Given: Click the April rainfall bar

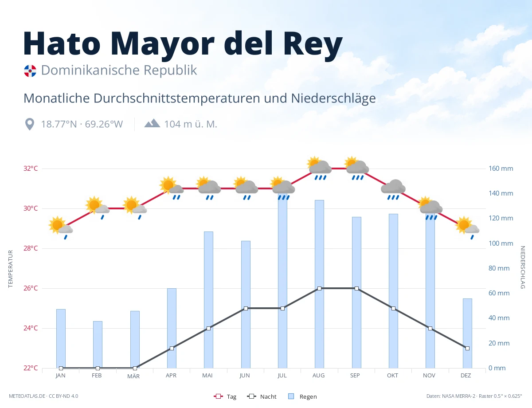Looking at the screenshot, I should point(172,328).
